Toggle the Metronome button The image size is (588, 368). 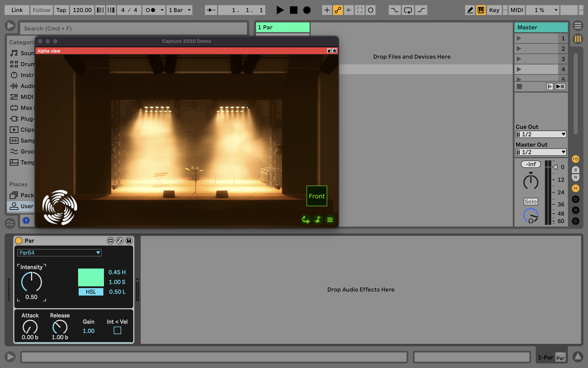point(151,10)
